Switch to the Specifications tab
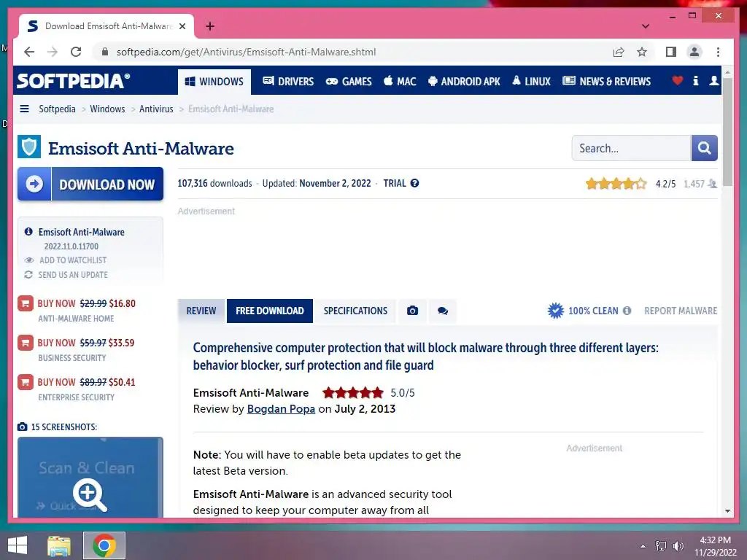The height and width of the screenshot is (560, 747). (x=355, y=311)
